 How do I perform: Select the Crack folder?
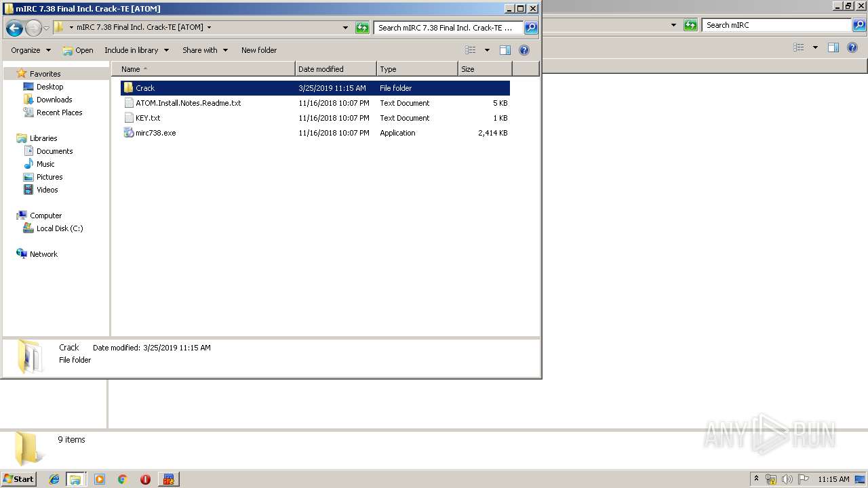click(x=315, y=88)
